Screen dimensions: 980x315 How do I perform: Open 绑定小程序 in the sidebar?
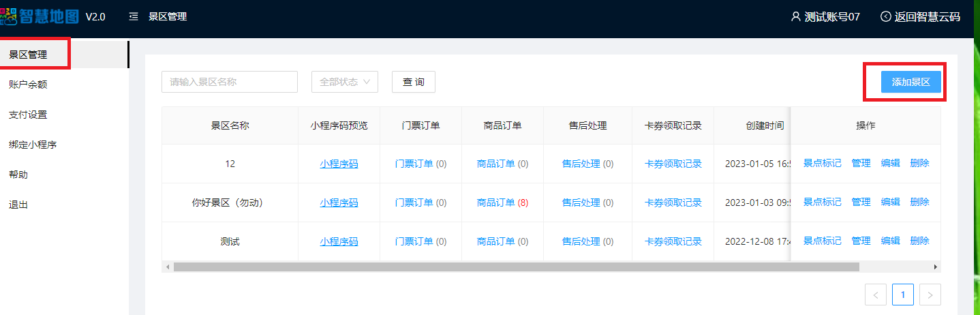[x=33, y=145]
